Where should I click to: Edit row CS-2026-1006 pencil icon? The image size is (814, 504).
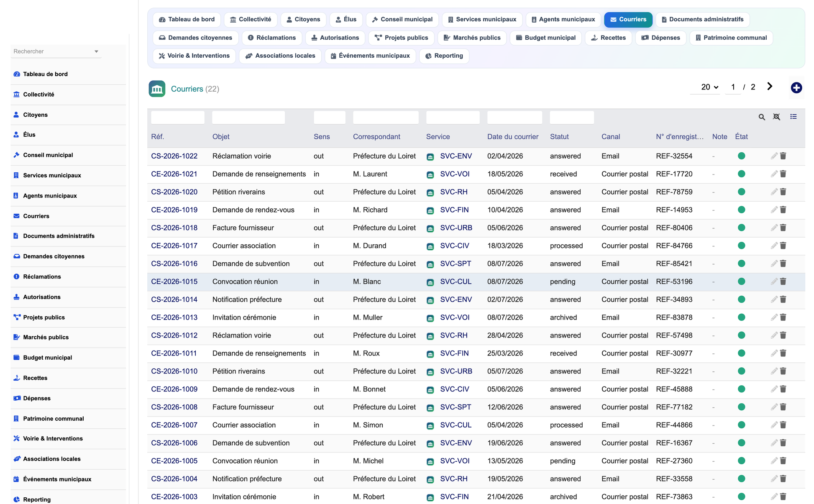[774, 443]
